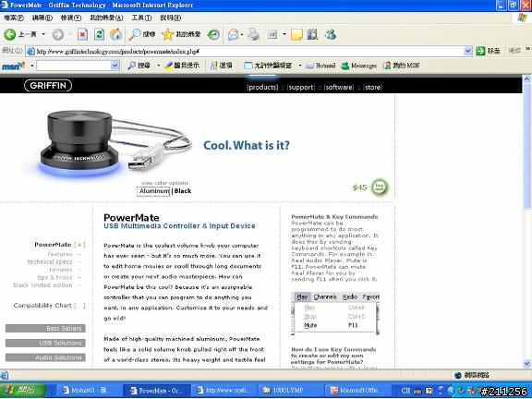Open the Mail envelope toolbar icon
Image resolution: width=532 pixels, height=399 pixels.
pos(233,34)
